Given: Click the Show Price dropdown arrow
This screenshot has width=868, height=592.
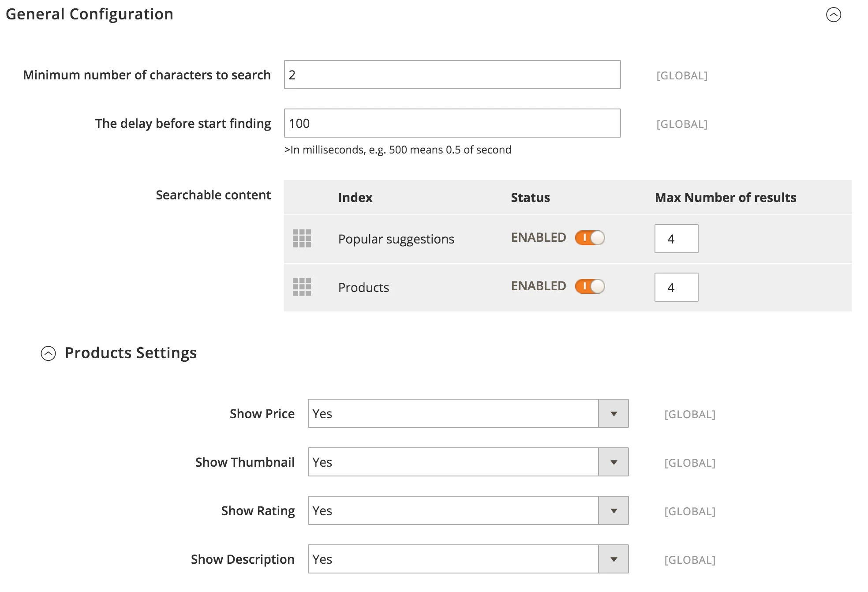Looking at the screenshot, I should 614,413.
